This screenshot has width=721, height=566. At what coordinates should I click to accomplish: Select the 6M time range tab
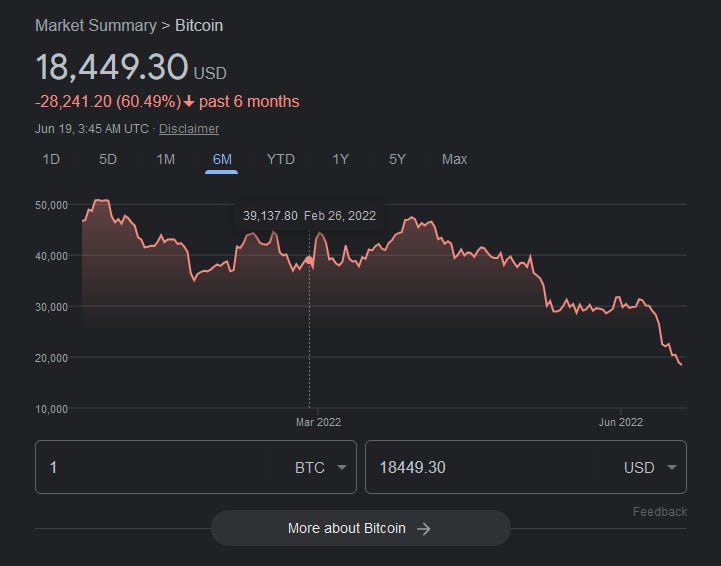point(222,160)
